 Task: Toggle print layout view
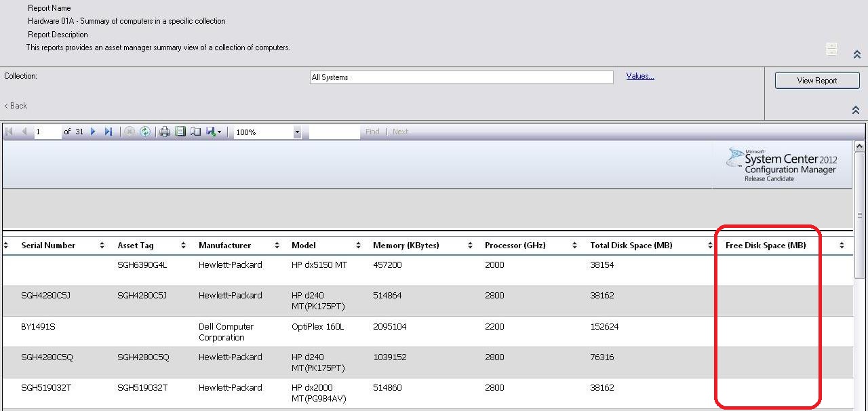tap(180, 132)
